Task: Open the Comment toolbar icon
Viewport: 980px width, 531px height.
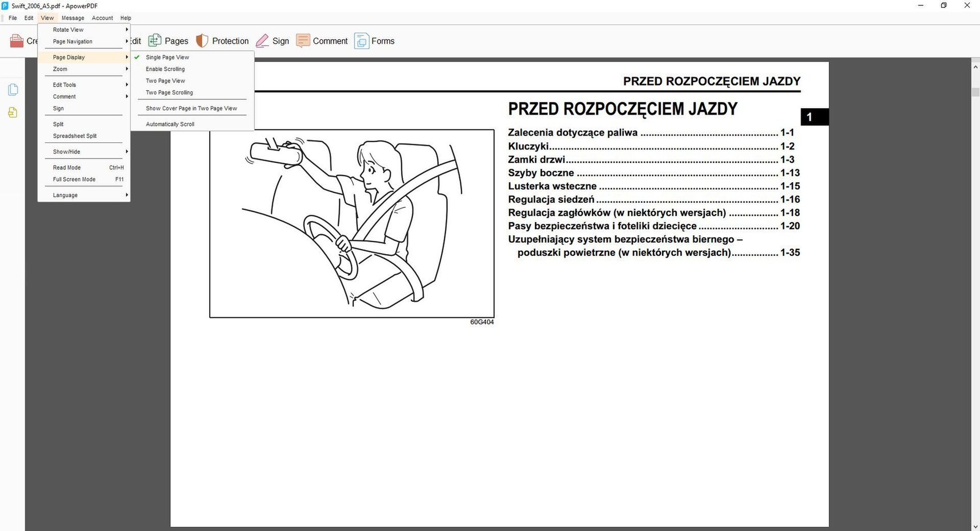Action: [x=303, y=40]
